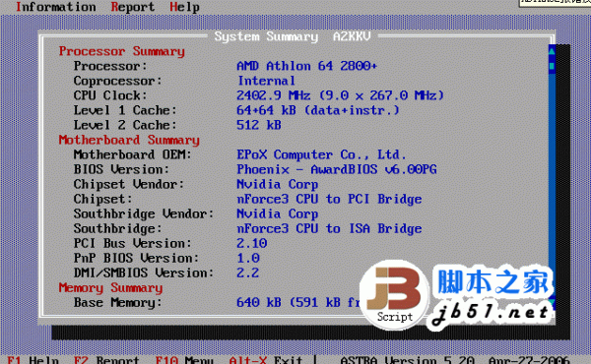Image resolution: width=591 pixels, height=364 pixels.
Task: Click the '2.2' DMI/SMBIOS value
Action: (x=247, y=273)
